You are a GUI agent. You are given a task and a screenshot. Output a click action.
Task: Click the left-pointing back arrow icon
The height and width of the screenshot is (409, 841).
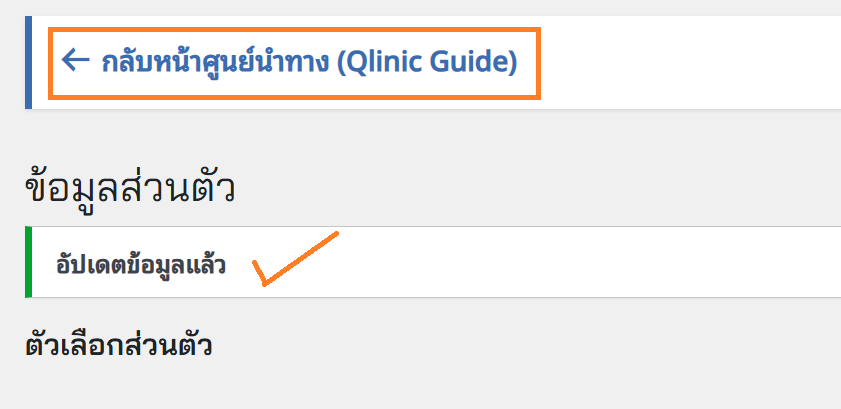point(76,62)
